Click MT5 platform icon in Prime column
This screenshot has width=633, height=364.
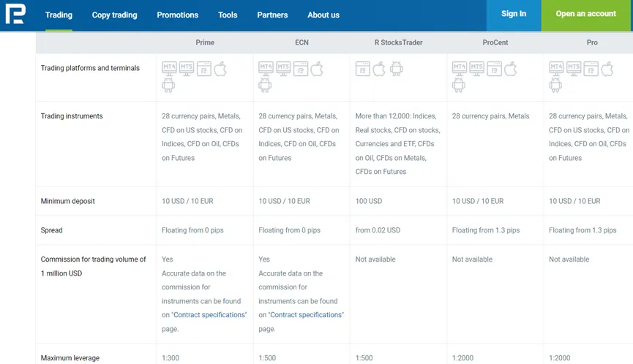[x=187, y=69]
